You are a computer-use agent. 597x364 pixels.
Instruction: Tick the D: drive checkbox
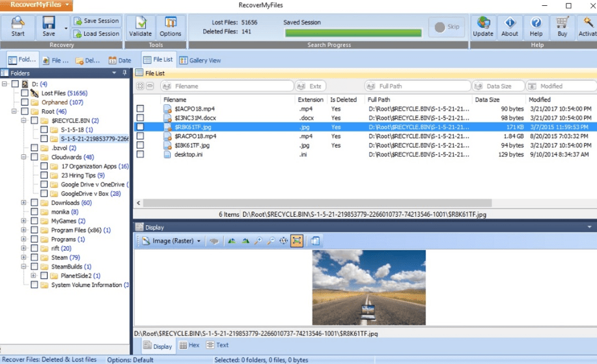pos(15,84)
